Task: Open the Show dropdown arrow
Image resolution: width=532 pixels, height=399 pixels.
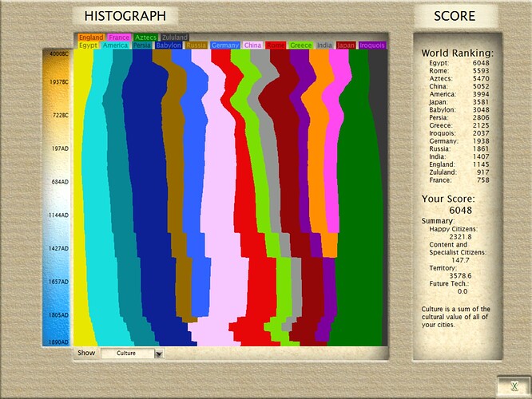Action: click(x=159, y=354)
